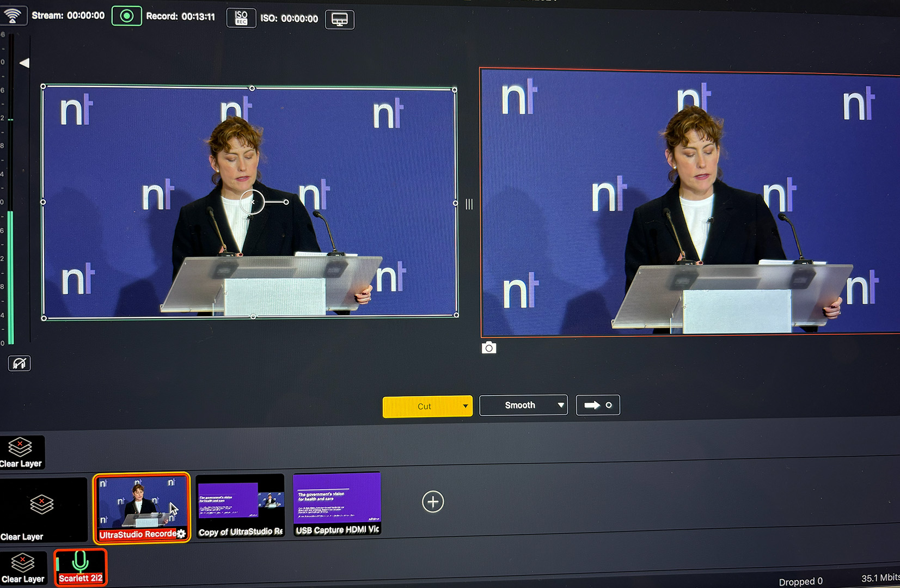Select the USB Capture HDMI Video shot
900x588 pixels.
coord(337,504)
